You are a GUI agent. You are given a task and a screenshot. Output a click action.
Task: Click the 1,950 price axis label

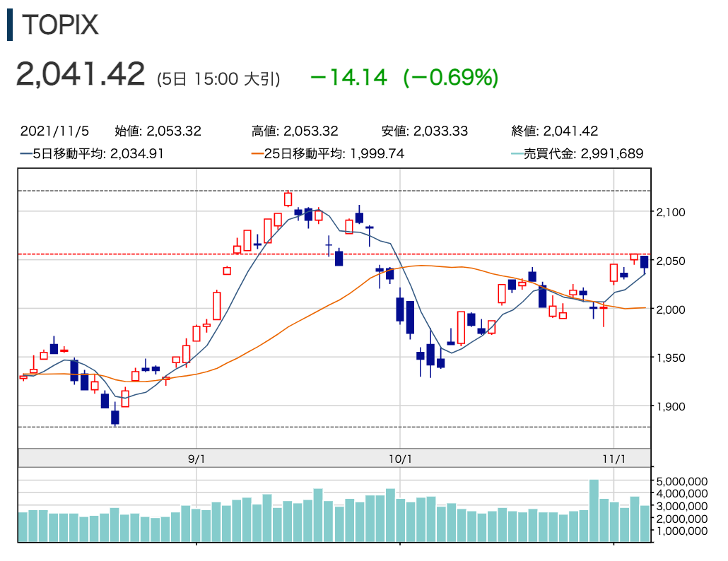click(671, 358)
